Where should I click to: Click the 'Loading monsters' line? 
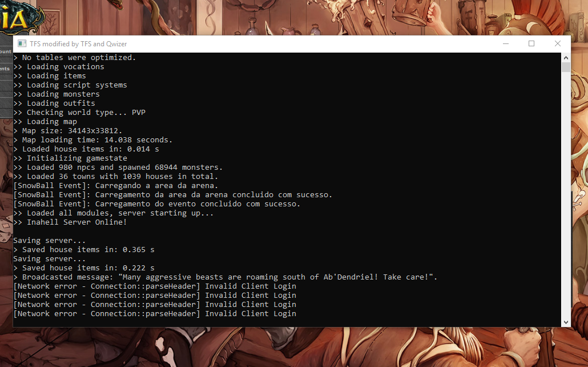coord(57,94)
